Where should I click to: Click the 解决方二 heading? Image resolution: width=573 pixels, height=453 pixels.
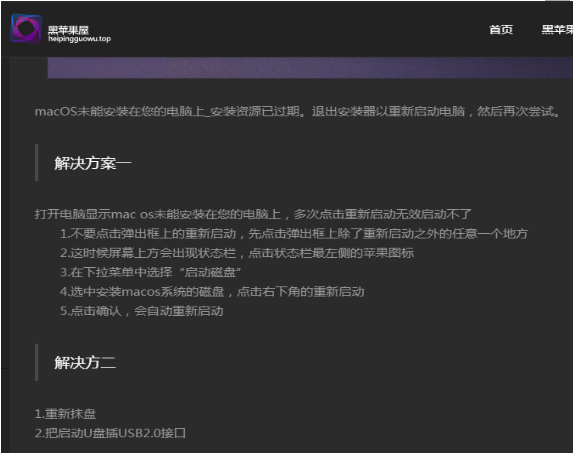[85, 362]
